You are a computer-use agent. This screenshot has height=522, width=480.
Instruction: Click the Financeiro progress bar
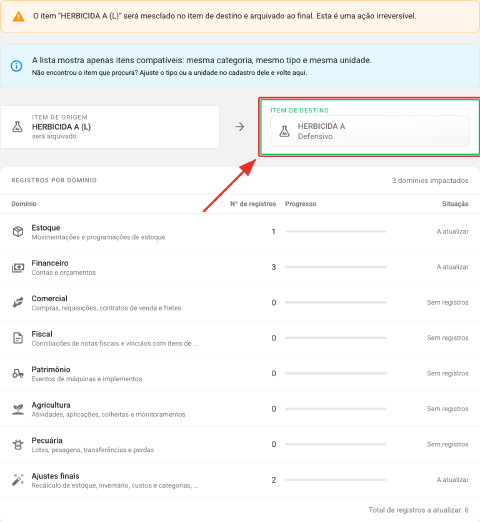336,267
